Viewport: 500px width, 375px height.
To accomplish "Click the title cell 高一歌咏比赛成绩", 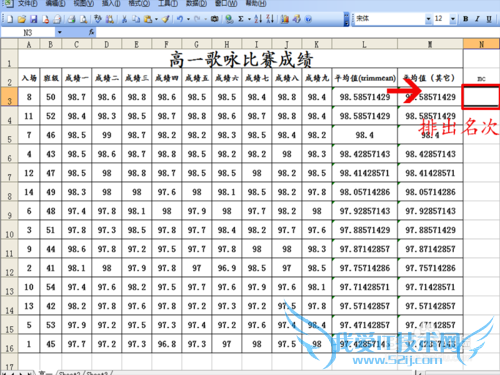I will click(241, 59).
